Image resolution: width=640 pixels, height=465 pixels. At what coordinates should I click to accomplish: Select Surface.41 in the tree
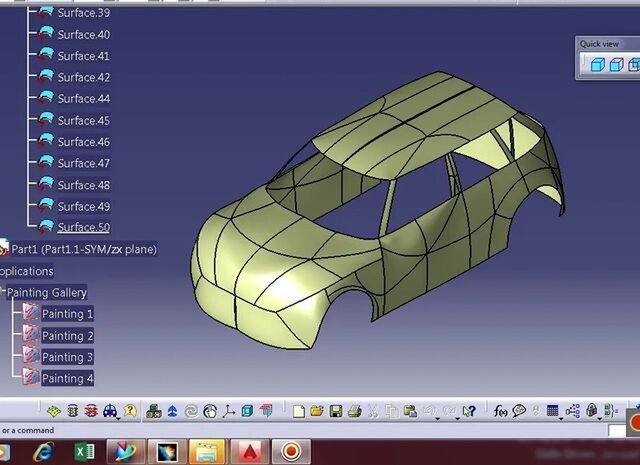coord(84,56)
